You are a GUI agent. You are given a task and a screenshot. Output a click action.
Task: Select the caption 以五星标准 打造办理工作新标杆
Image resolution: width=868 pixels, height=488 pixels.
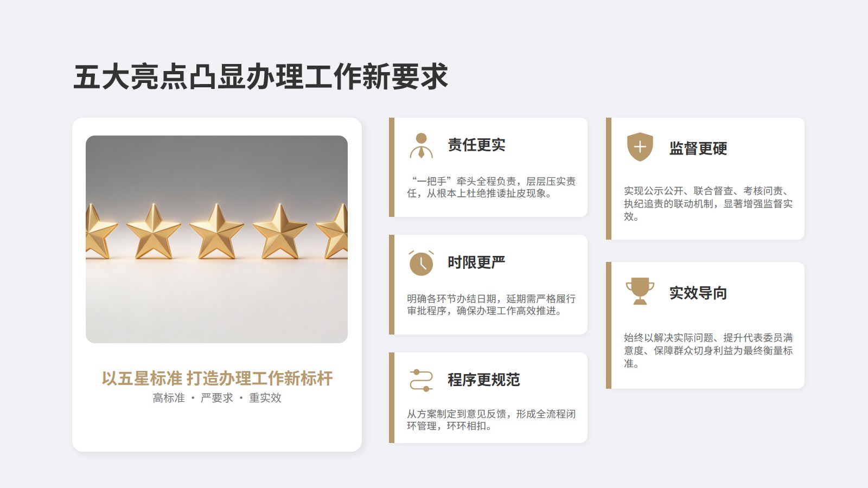[x=217, y=378]
